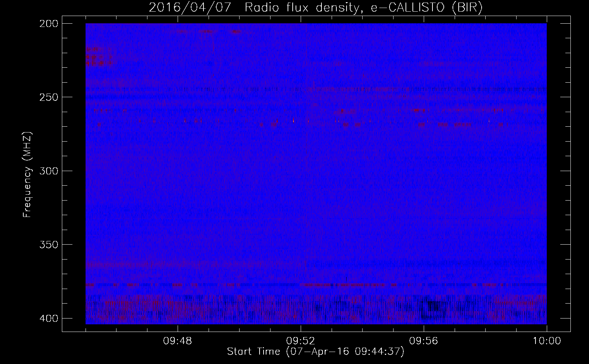Click the 200 frequency tick label
Screen dimensions: 589x364
click(x=48, y=24)
